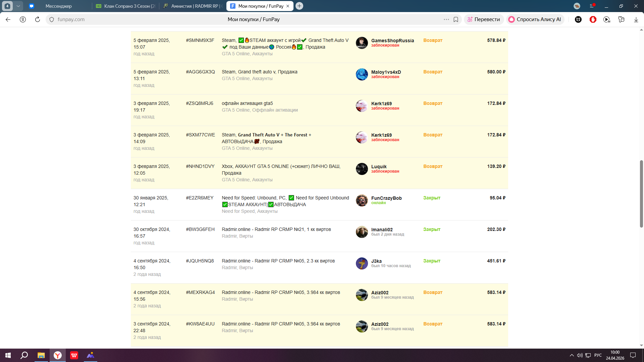The height and width of the screenshot is (362, 644).
Task: Open the downloads icon in toolbar
Action: click(636, 19)
